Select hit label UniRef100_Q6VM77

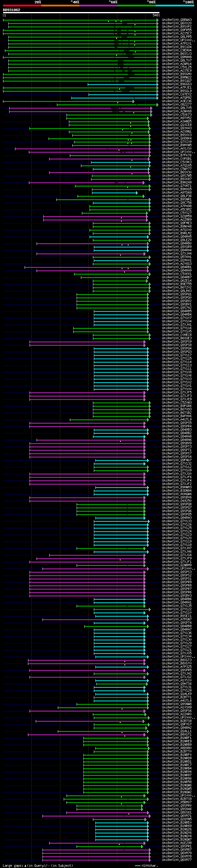pos(176,860)
